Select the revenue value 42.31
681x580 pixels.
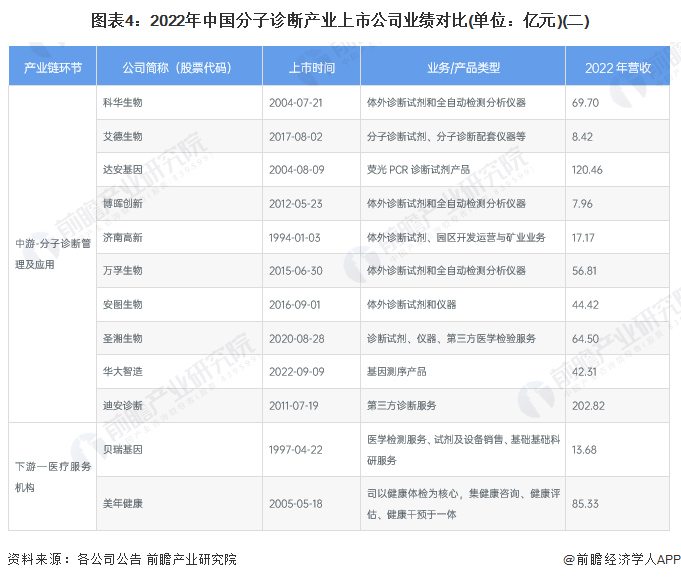tap(584, 371)
